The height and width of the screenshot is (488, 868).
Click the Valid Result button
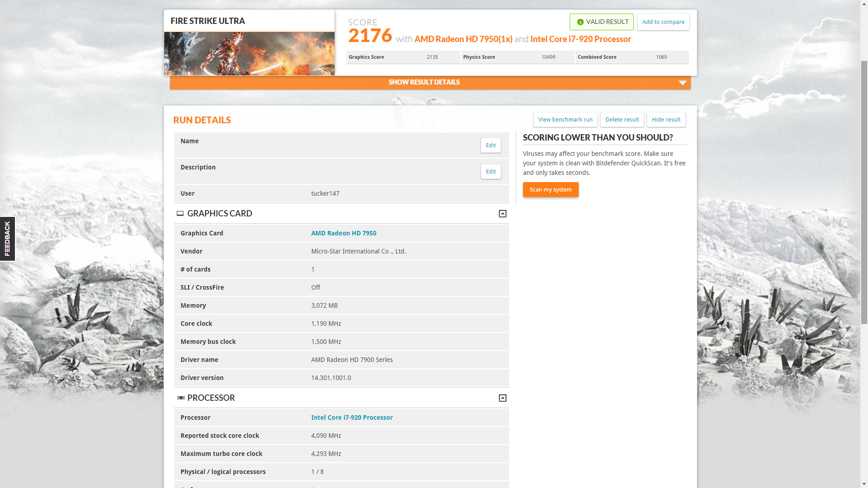tap(601, 22)
